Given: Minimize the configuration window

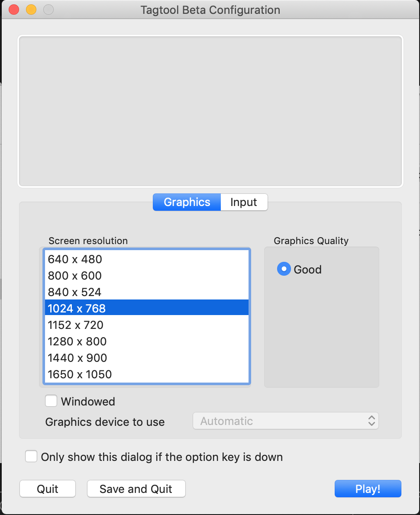Looking at the screenshot, I should click(31, 10).
